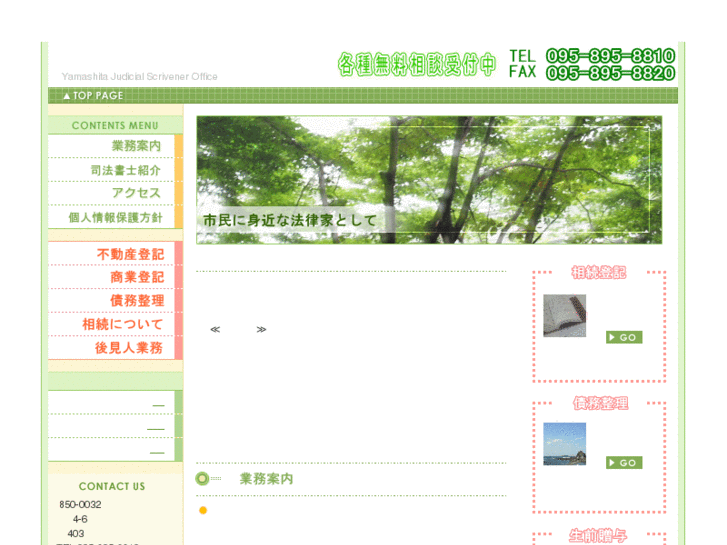Click the FAX number 095-895-8820
Image resolution: width=727 pixels, height=545 pixels.
(x=610, y=73)
